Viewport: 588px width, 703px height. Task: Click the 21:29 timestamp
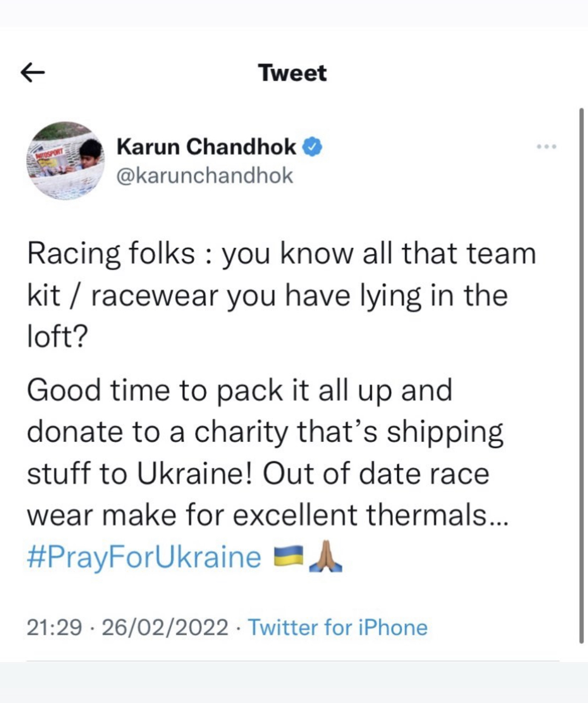point(54,628)
